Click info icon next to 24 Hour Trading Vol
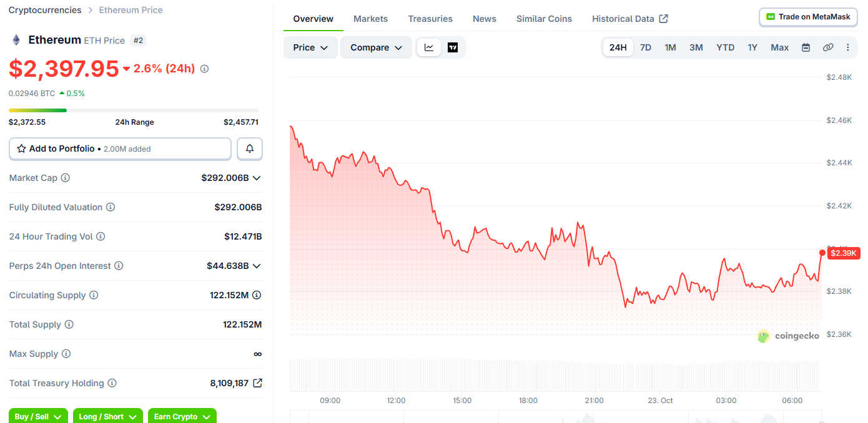The height and width of the screenshot is (423, 868). (101, 236)
